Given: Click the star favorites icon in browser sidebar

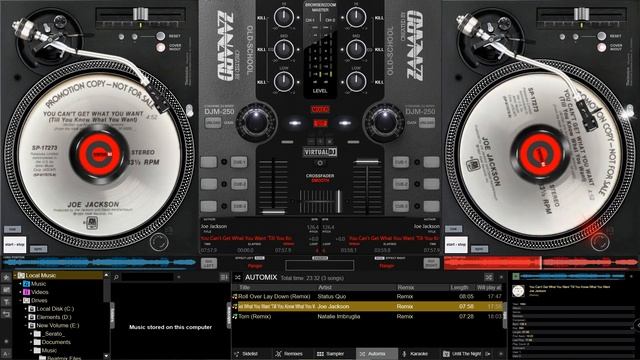Looking at the screenshot, I should tap(6, 277).
